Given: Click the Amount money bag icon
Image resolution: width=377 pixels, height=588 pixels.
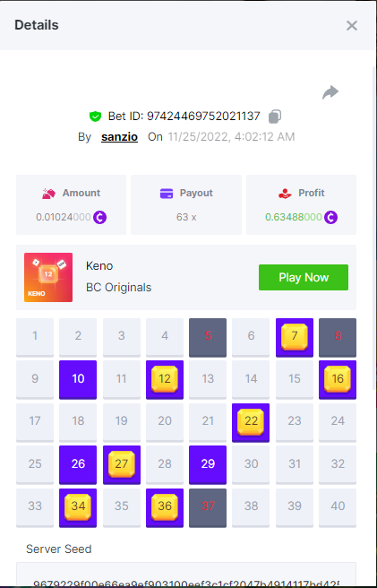Looking at the screenshot, I should tap(48, 193).
